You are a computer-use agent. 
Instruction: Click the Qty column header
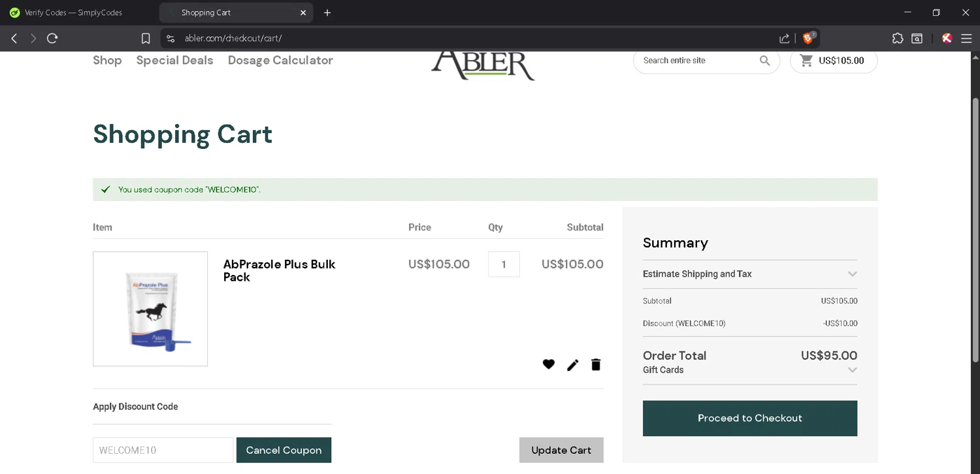495,227
